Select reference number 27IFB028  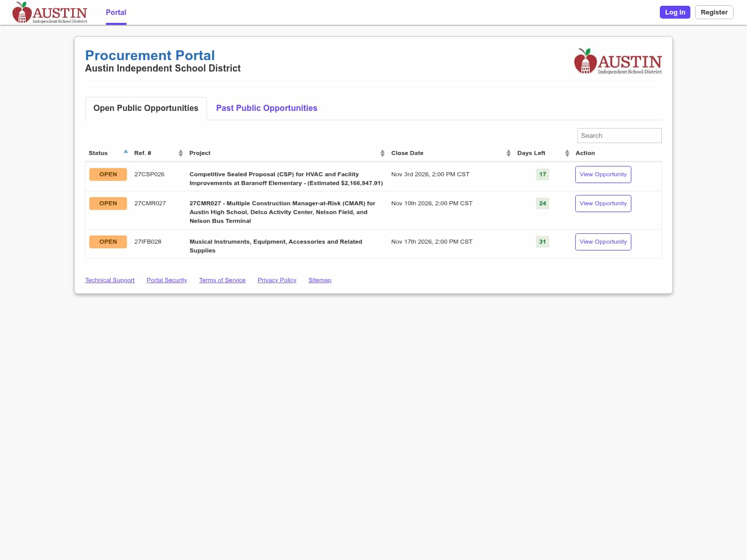(x=148, y=242)
